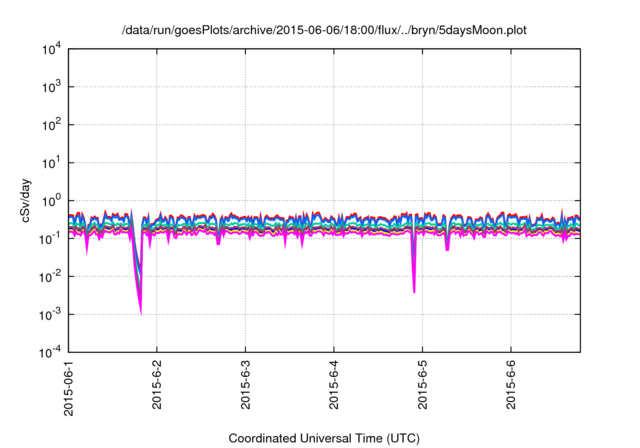Click the 10^0 y-axis tick label
640x448 pixels.
[x=51, y=201]
